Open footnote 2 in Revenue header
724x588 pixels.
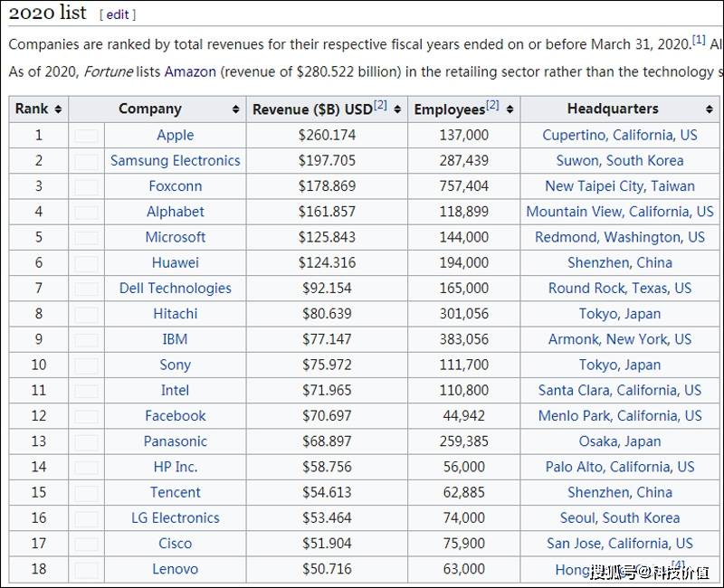(x=380, y=106)
